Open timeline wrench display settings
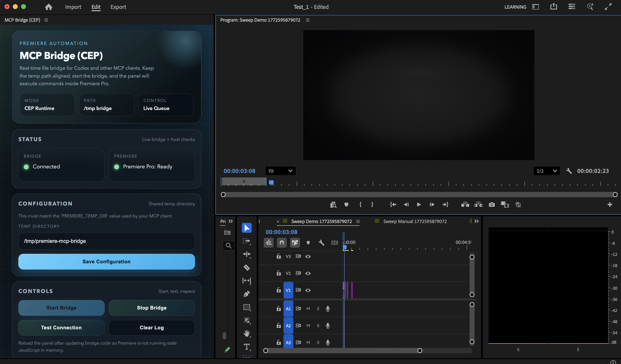This screenshot has height=364, width=621. point(321,242)
